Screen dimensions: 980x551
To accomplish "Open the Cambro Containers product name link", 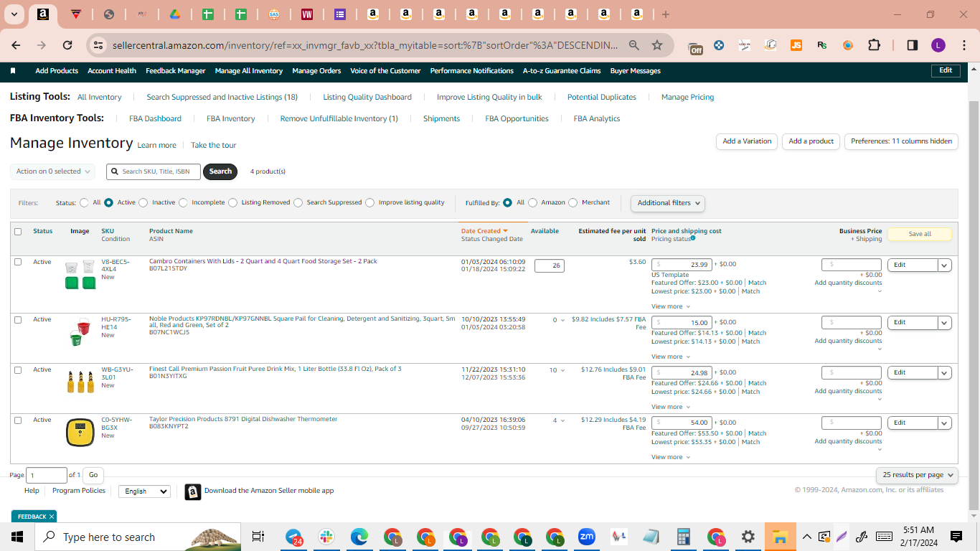I will (x=263, y=261).
